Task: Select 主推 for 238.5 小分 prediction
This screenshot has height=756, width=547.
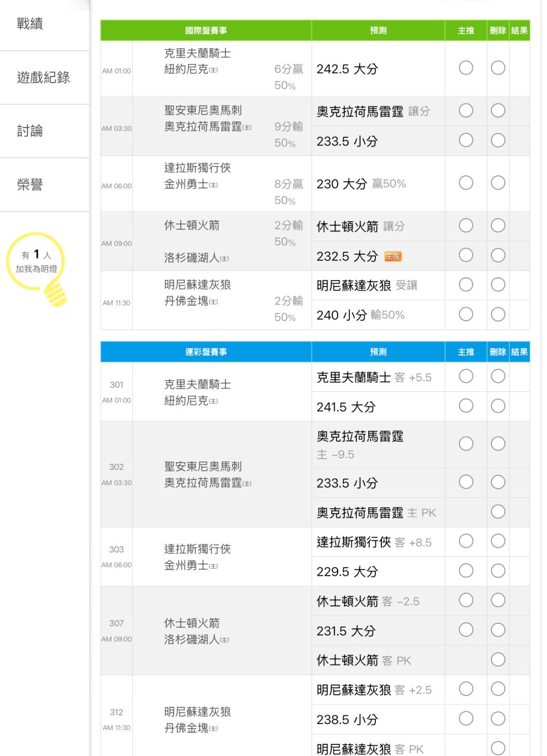Action: pos(466,719)
